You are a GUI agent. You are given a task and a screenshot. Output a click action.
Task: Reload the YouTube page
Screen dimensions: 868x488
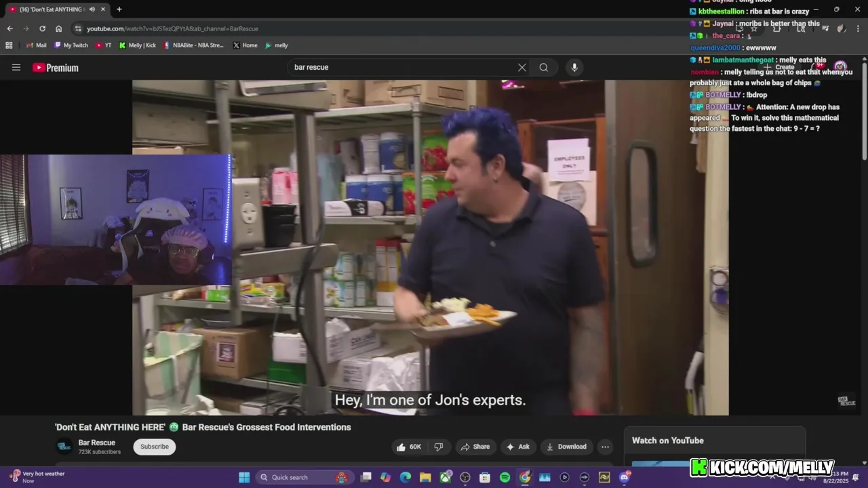coord(42,28)
